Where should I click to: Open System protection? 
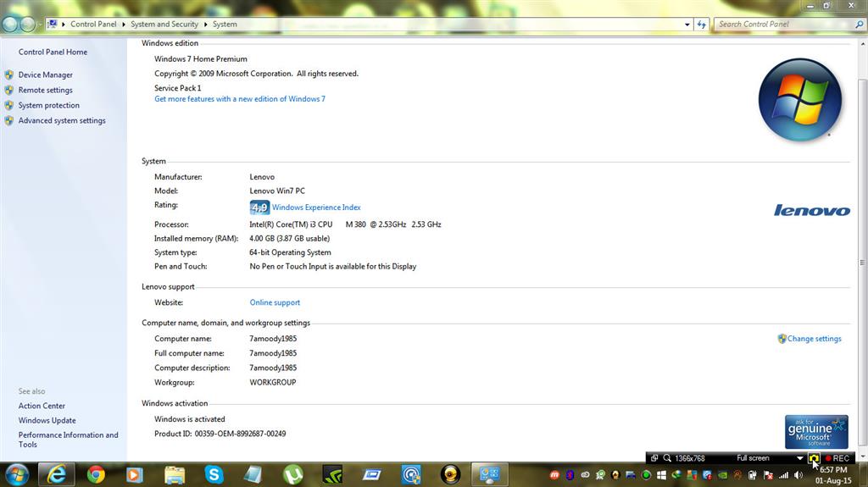point(48,105)
